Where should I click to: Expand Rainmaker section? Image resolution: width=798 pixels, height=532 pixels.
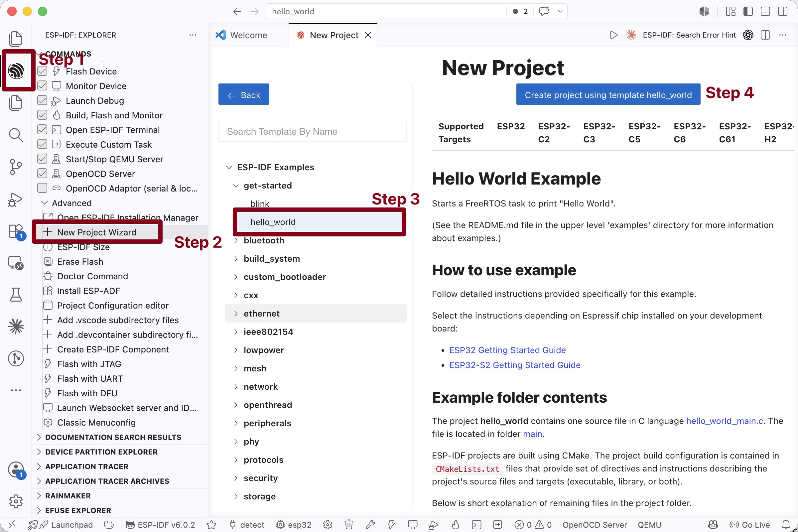pos(120,496)
